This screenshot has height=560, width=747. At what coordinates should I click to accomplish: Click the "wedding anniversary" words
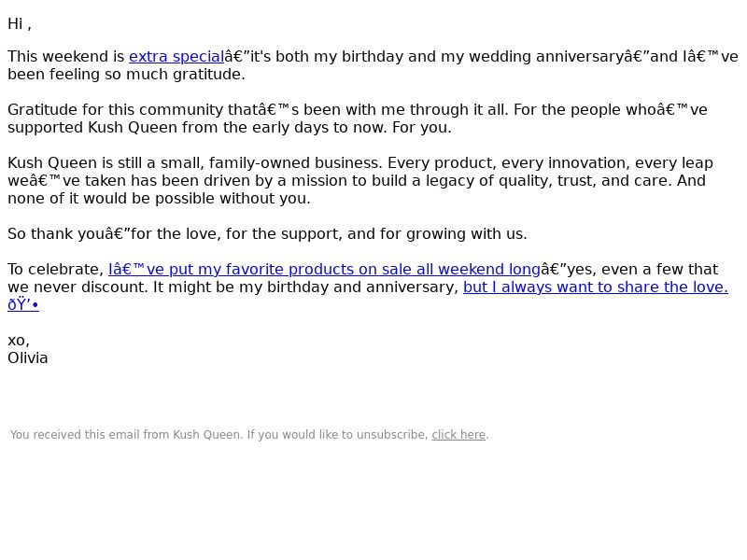click(546, 57)
